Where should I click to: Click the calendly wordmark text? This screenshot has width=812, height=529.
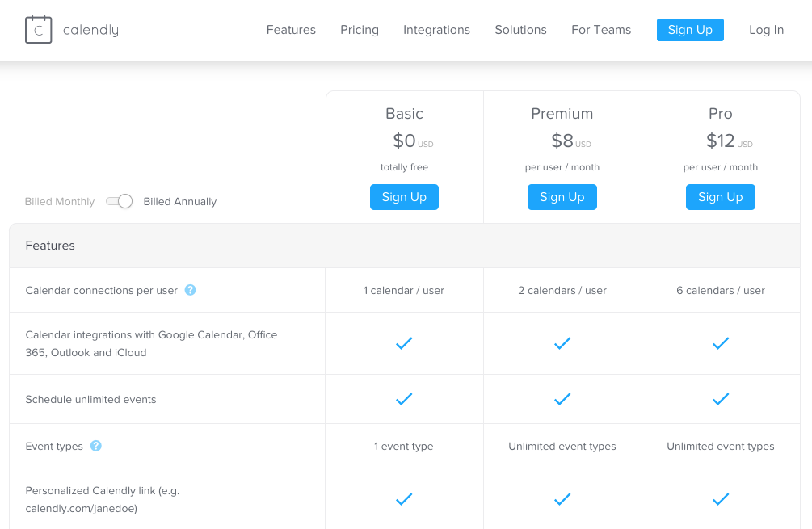(x=90, y=30)
